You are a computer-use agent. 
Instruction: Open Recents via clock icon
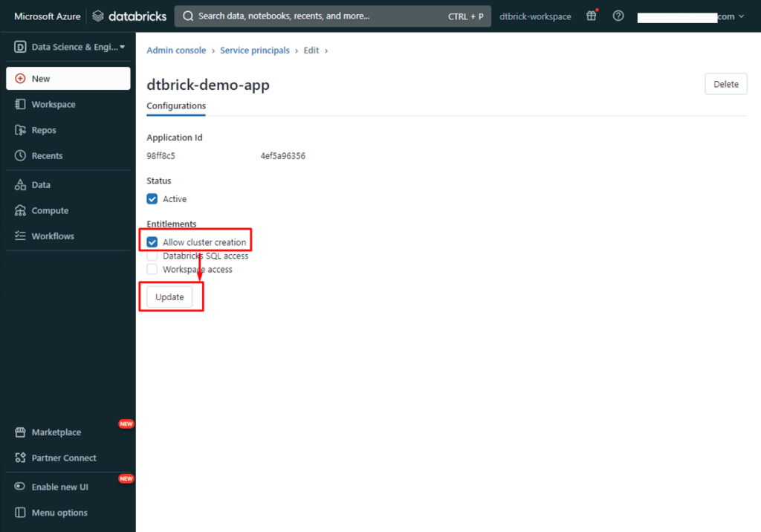coord(20,156)
